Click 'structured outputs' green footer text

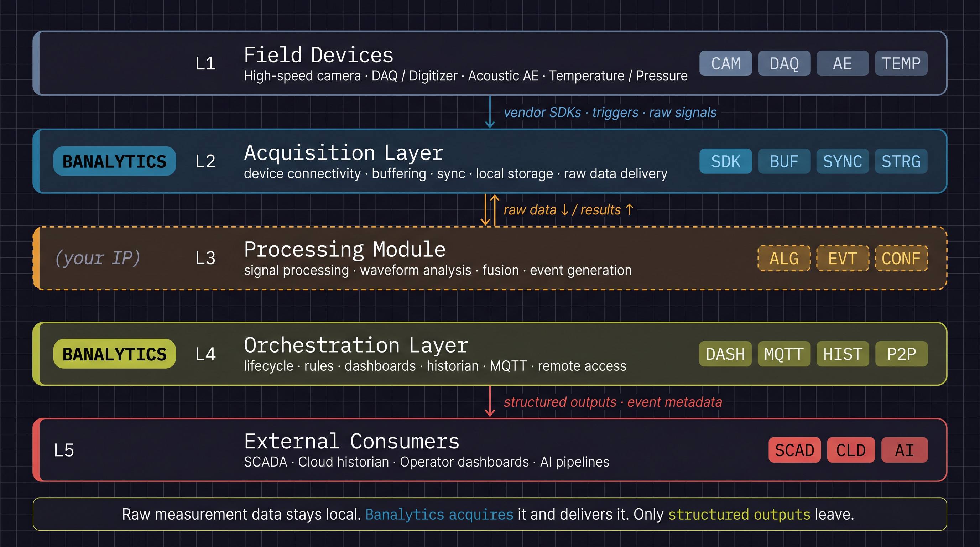point(739,514)
